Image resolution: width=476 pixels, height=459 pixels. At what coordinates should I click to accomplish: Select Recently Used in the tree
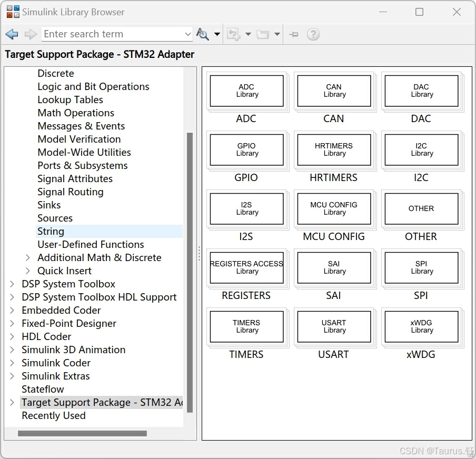54,416
